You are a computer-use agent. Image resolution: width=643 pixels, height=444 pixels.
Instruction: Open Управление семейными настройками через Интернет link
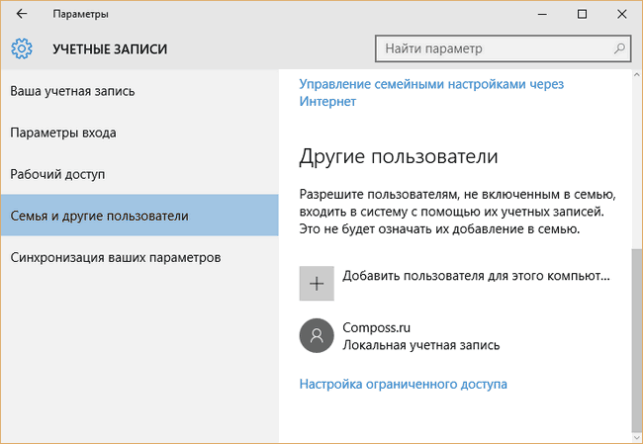pyautogui.click(x=431, y=92)
